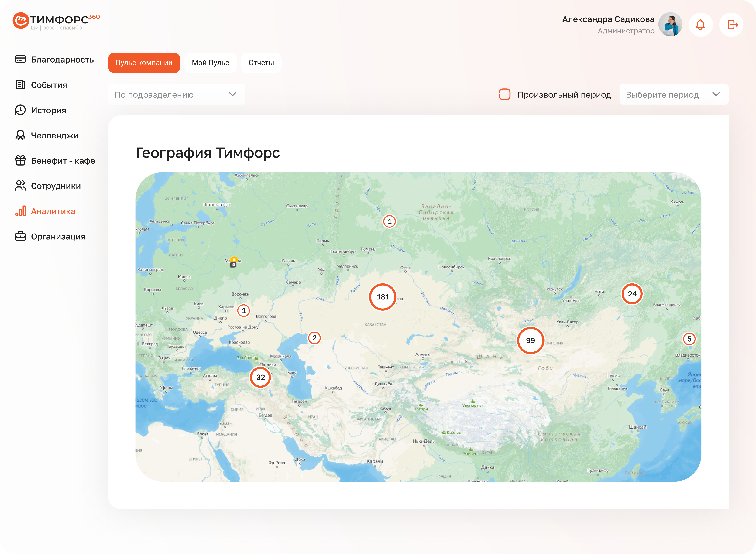Click the История clock icon
The width and height of the screenshot is (756, 554).
tap(20, 110)
